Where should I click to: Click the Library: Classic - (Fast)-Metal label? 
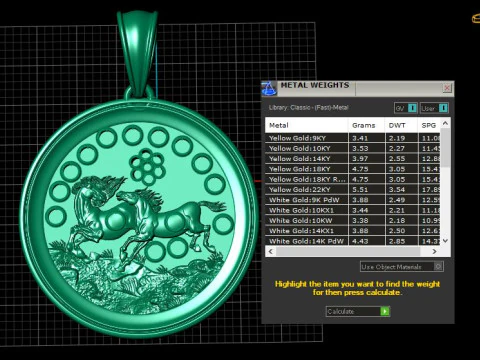point(308,108)
